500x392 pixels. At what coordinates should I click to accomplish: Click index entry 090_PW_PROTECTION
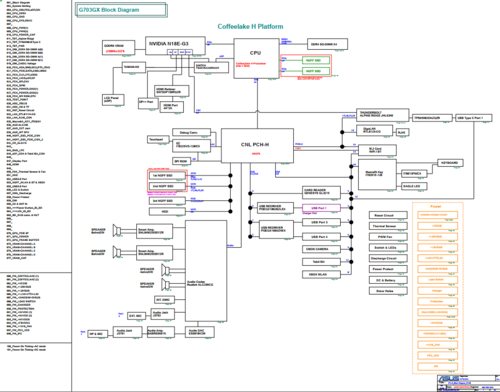click(x=20, y=309)
